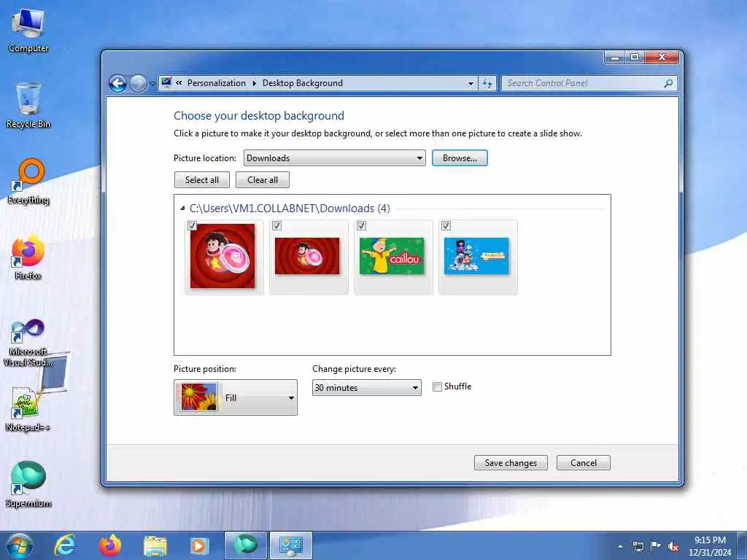Image resolution: width=747 pixels, height=560 pixels.
Task: Open the Microsoft Visual Studio shortcut
Action: point(28,343)
